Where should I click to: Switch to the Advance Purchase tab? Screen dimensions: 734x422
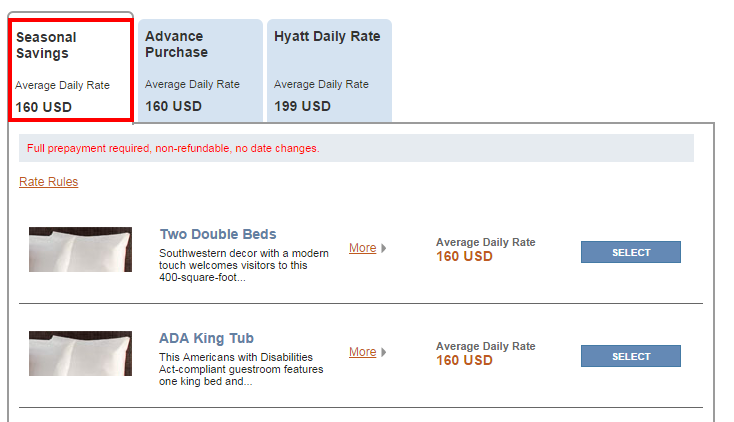(200, 71)
